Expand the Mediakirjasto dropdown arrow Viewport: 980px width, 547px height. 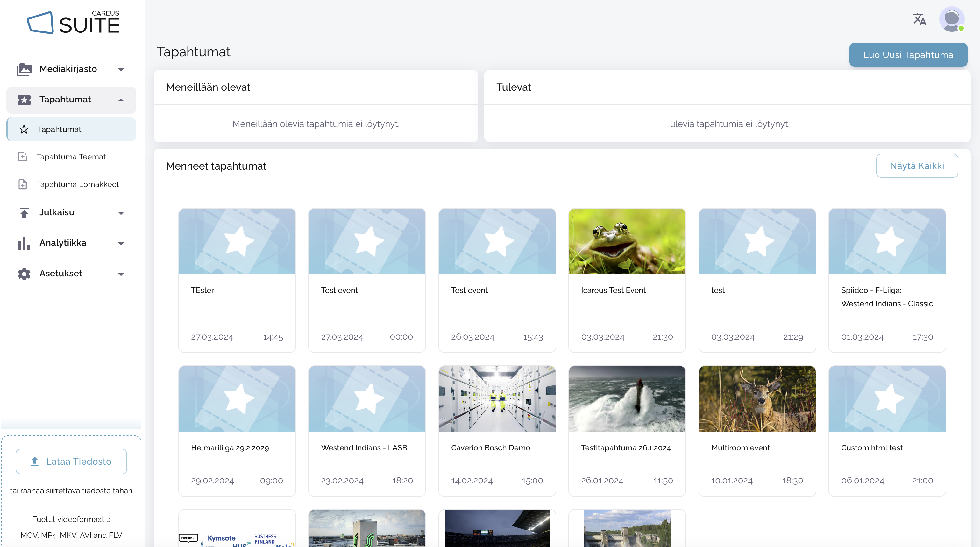121,70
